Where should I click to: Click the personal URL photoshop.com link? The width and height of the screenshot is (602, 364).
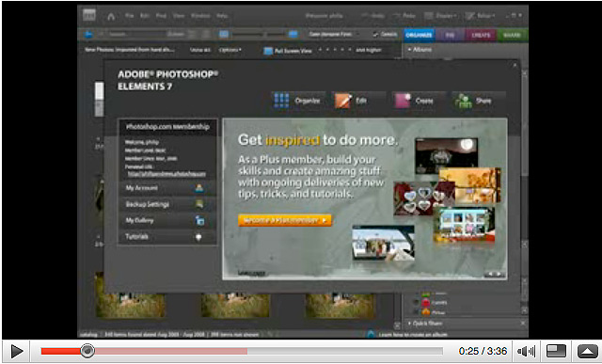166,174
